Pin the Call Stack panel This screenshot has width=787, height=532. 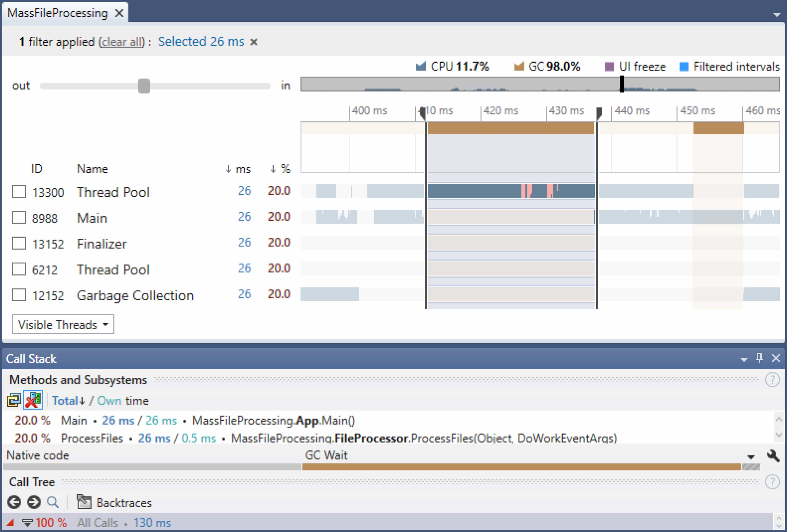[760, 358]
